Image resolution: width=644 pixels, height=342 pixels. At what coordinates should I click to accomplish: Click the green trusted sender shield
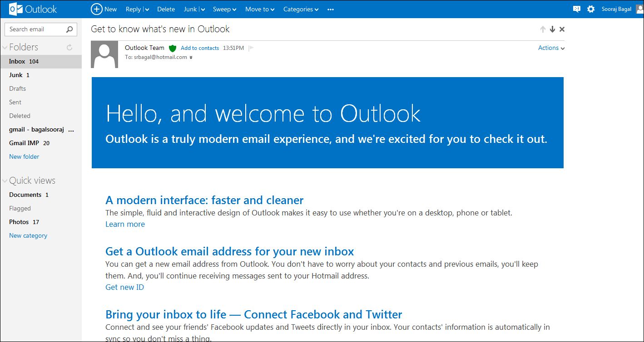tap(172, 48)
